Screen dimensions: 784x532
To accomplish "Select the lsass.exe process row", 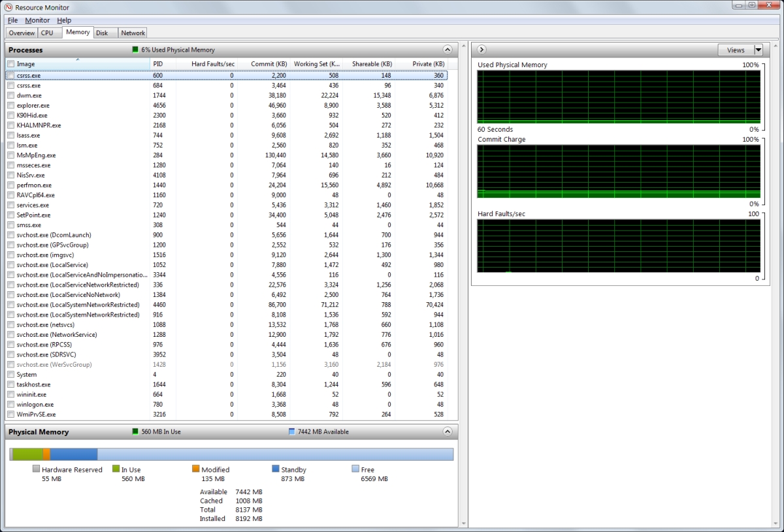I will (x=227, y=135).
